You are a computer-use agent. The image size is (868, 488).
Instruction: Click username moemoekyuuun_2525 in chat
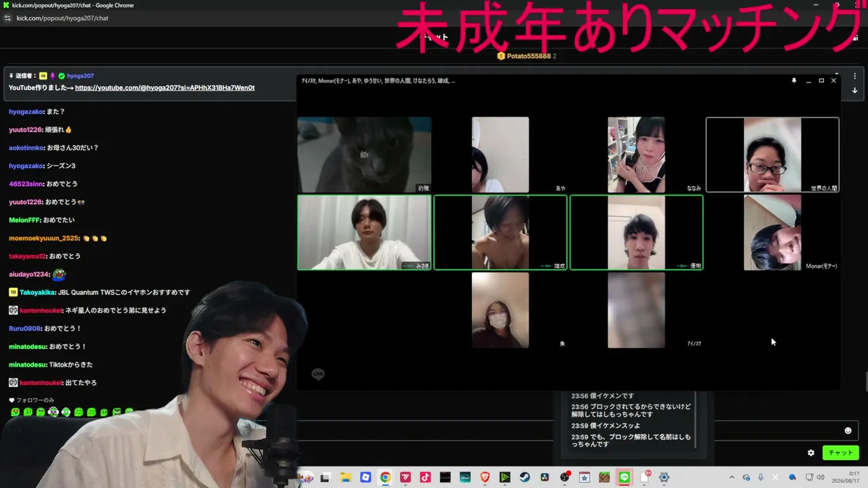click(x=44, y=239)
